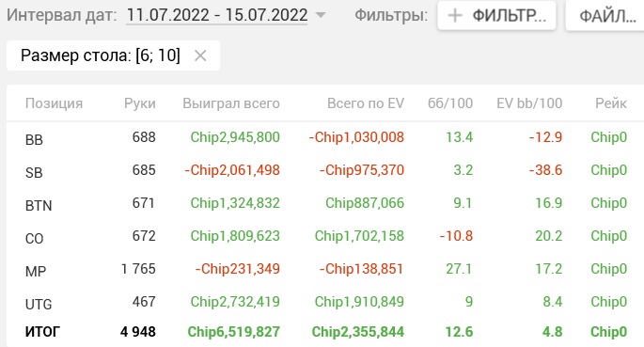The image size is (644, 347).
Task: Add a filter with ФИЛЬТР button
Action: (x=496, y=16)
